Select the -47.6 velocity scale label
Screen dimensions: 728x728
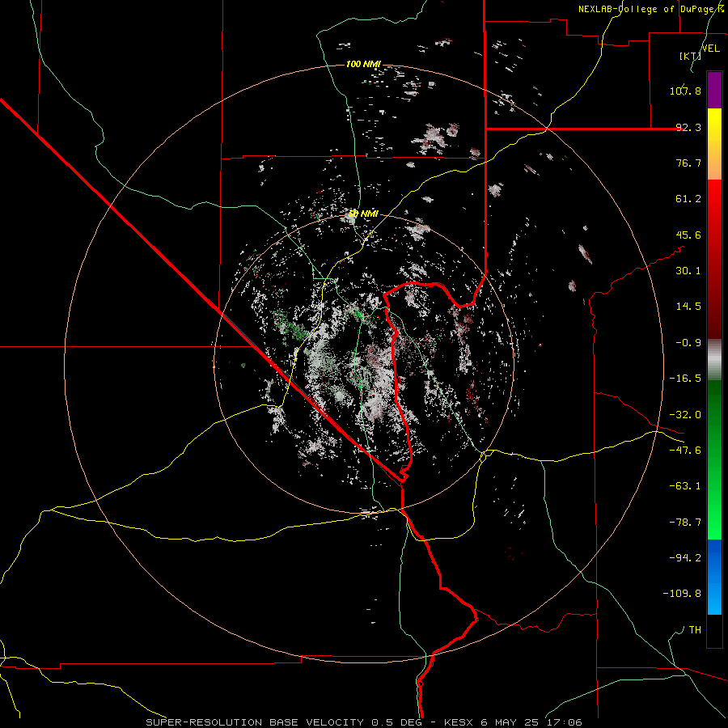click(685, 451)
